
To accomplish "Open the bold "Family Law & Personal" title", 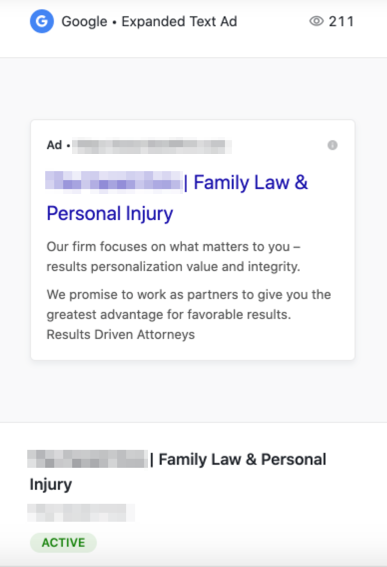I will (x=242, y=460).
